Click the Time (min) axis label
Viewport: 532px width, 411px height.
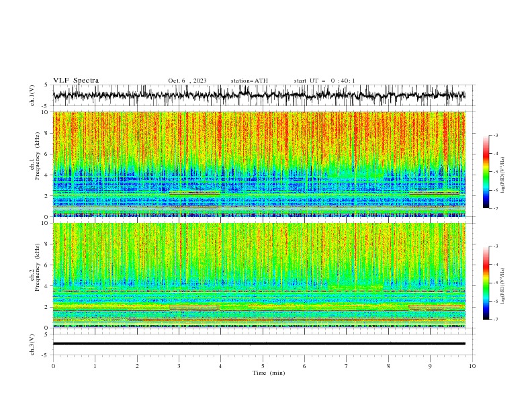(x=269, y=373)
